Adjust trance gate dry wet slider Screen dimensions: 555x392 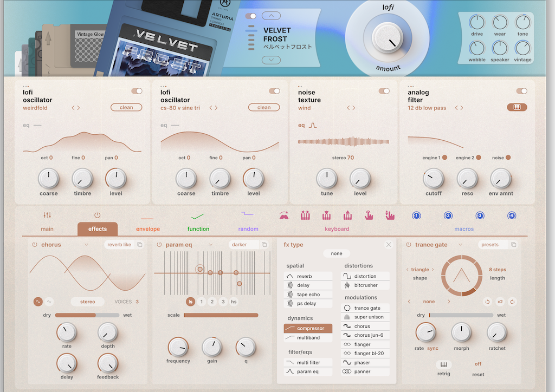click(461, 315)
